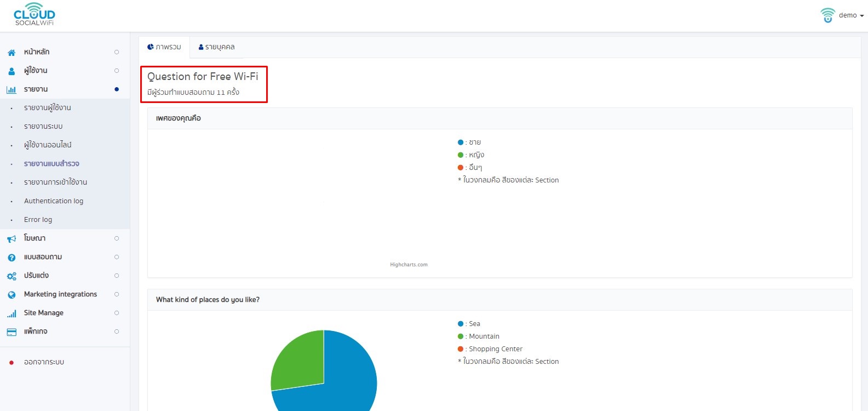Toggle the orange Shopping Center legend item
The width and height of the screenshot is (868, 411).
click(x=490, y=349)
